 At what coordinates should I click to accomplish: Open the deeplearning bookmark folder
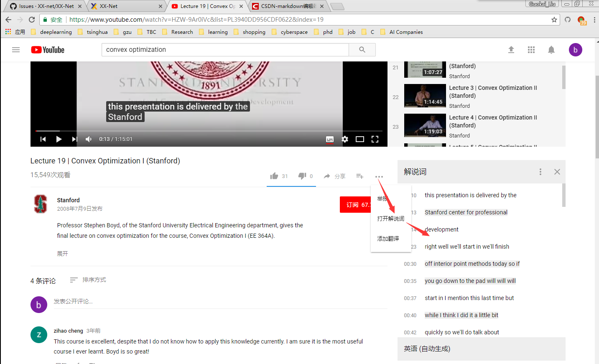(51, 32)
